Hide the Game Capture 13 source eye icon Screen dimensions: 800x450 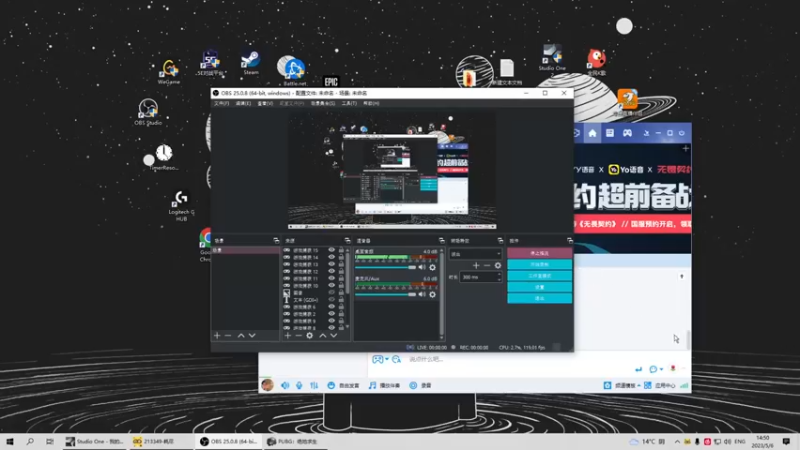tap(332, 264)
